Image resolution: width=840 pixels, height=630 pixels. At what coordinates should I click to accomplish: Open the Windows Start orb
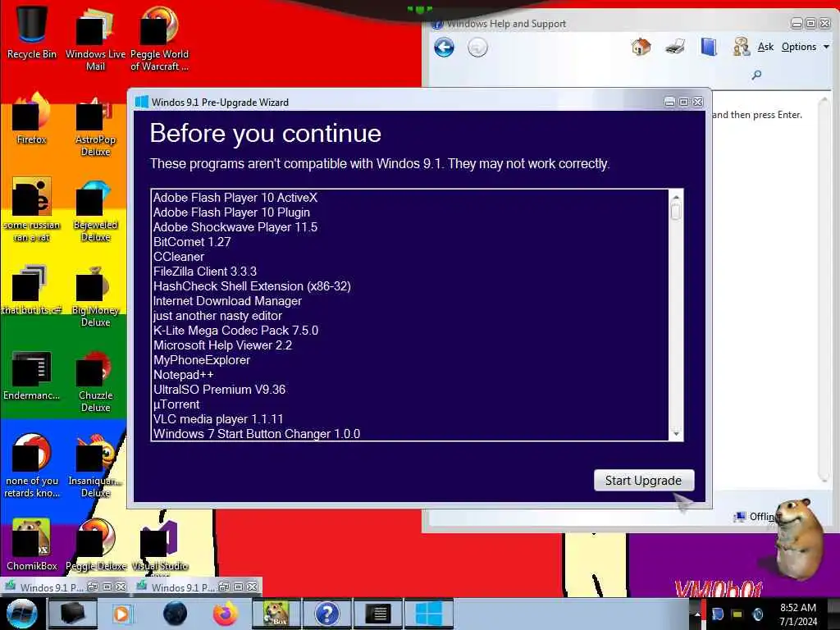[x=21, y=614]
